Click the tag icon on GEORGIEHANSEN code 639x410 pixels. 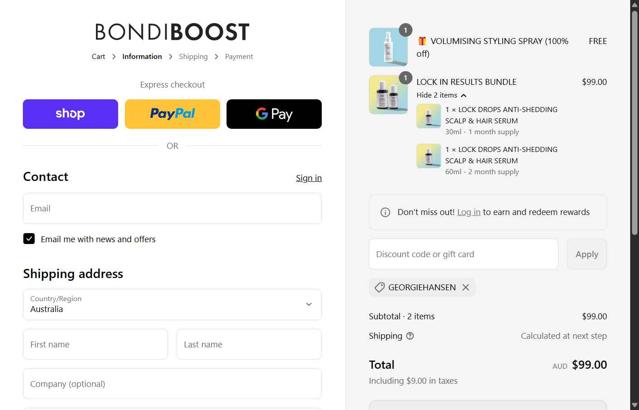click(x=379, y=287)
